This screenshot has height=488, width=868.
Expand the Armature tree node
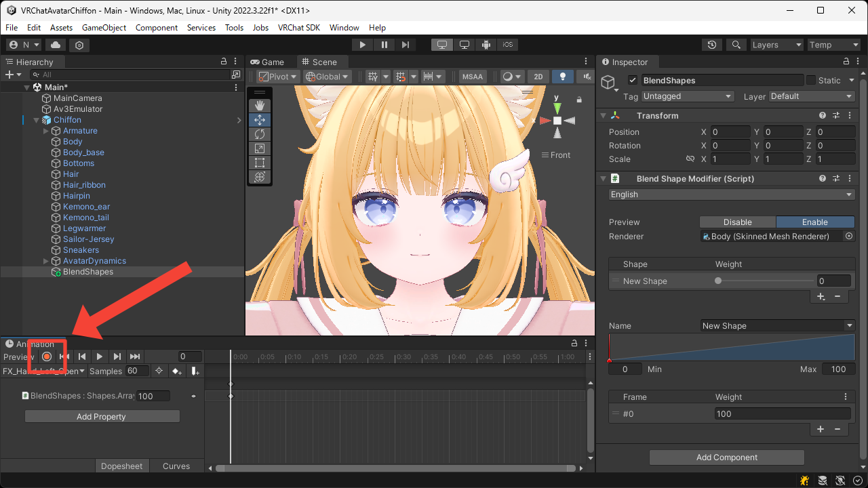[x=46, y=131]
